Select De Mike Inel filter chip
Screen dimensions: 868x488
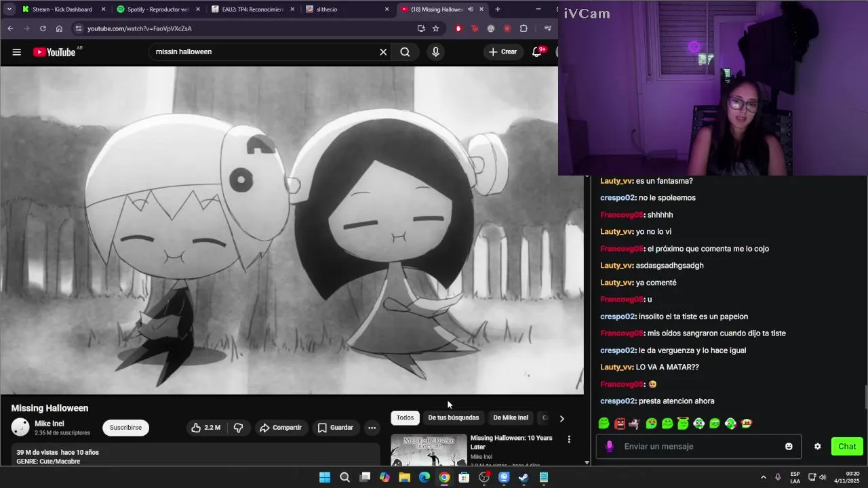511,418
